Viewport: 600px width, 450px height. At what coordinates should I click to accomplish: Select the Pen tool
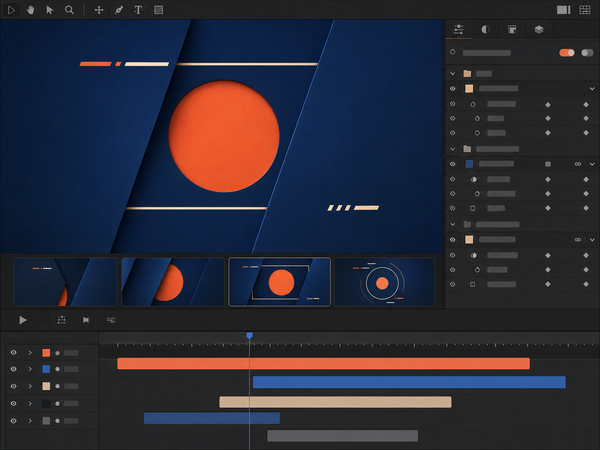coord(119,10)
